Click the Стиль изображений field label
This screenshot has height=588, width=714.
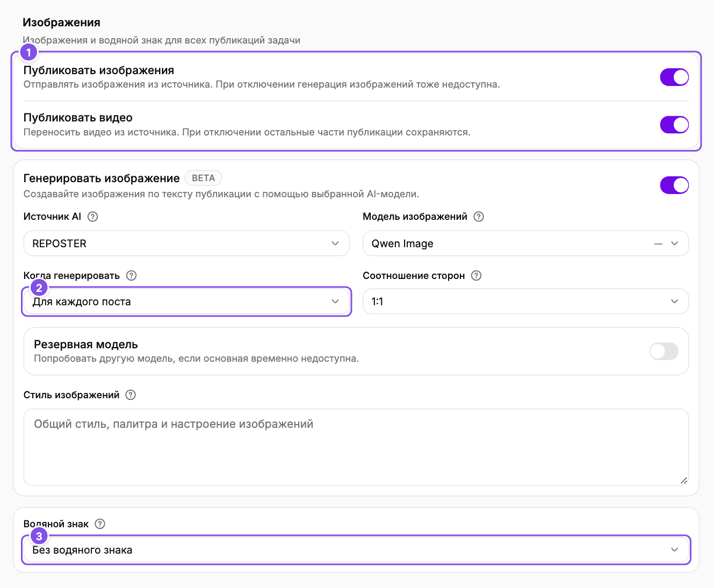pos(71,395)
